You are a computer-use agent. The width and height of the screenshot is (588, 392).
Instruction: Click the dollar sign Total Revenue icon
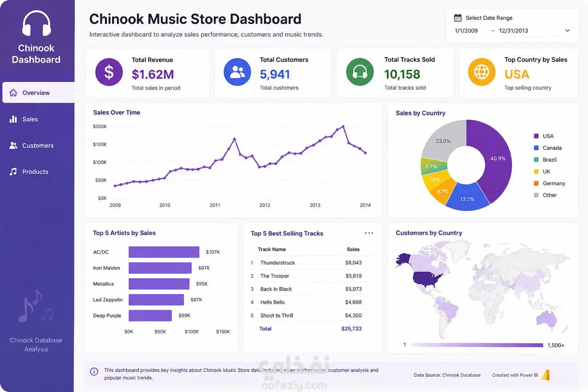coord(109,72)
